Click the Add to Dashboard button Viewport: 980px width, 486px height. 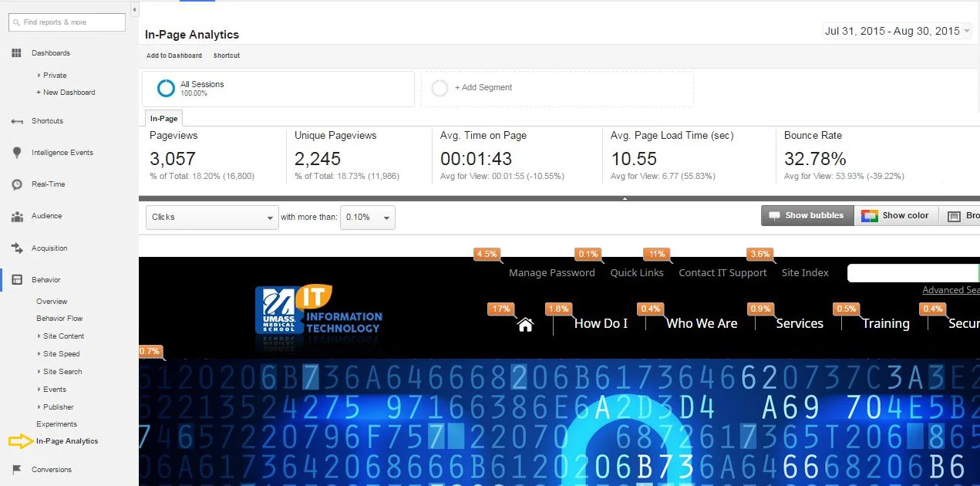(x=174, y=56)
